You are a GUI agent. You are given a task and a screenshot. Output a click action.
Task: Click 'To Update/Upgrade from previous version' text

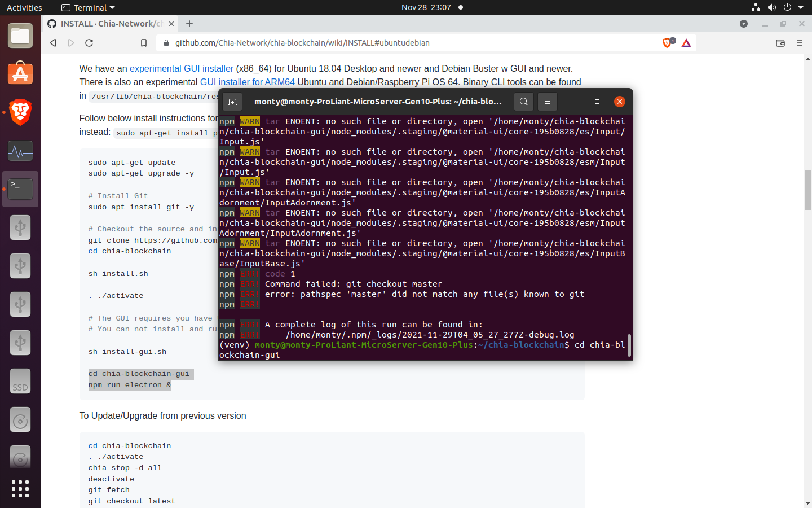163,415
